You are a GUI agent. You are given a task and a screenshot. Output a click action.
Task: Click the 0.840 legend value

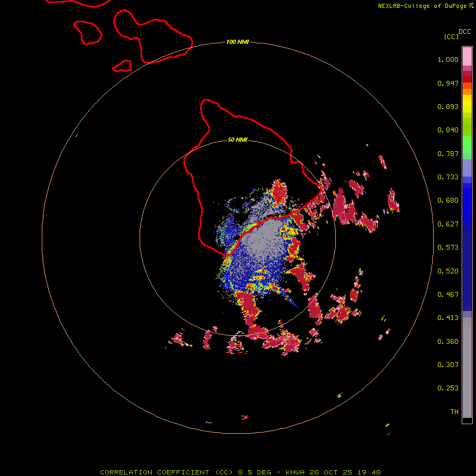[448, 130]
